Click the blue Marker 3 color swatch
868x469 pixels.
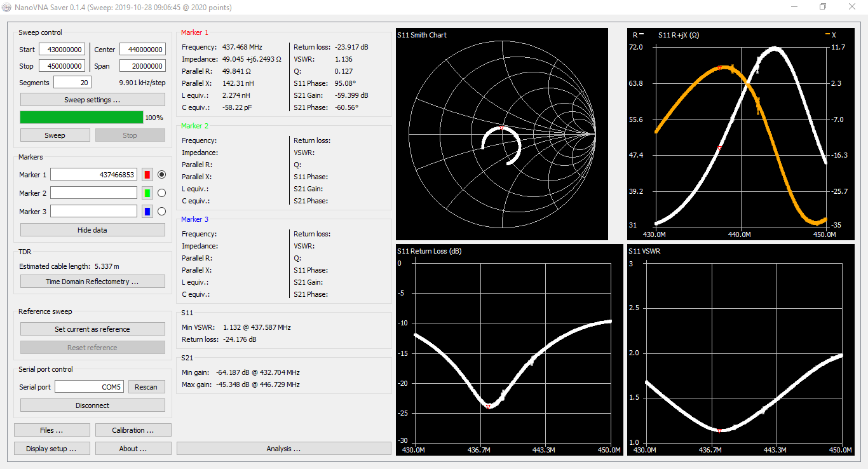[x=147, y=211]
